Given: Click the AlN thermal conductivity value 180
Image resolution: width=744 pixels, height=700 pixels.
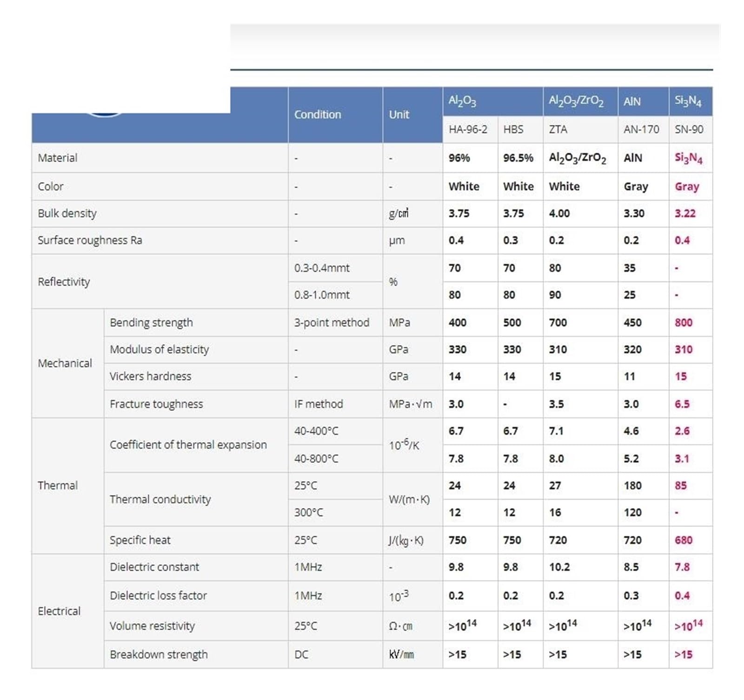Looking at the screenshot, I should pos(632,486).
